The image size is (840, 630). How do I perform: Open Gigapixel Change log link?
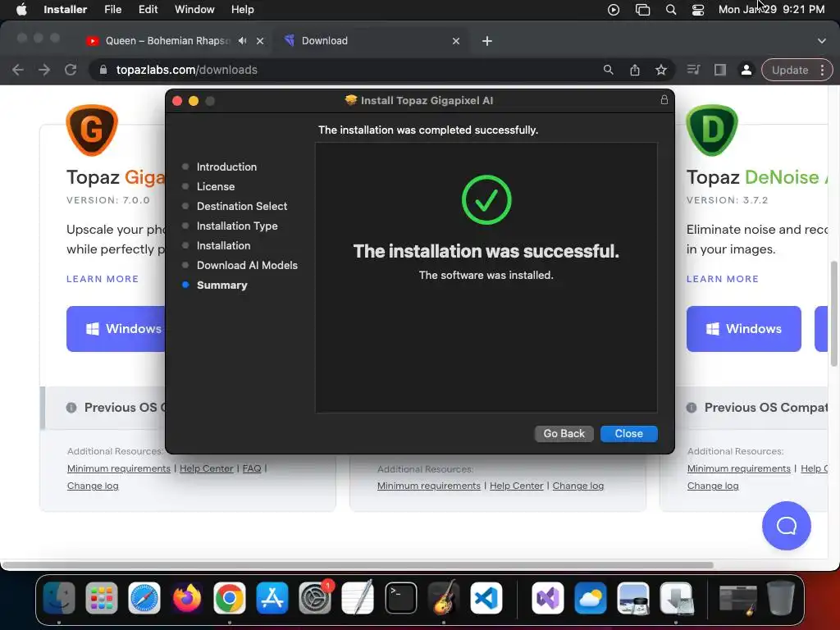pos(93,486)
